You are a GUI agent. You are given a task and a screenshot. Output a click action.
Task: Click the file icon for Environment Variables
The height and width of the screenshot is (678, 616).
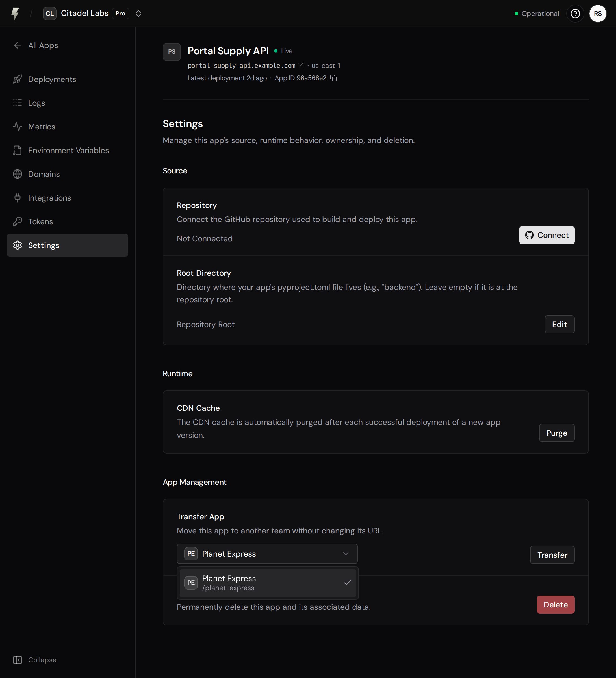pos(18,150)
